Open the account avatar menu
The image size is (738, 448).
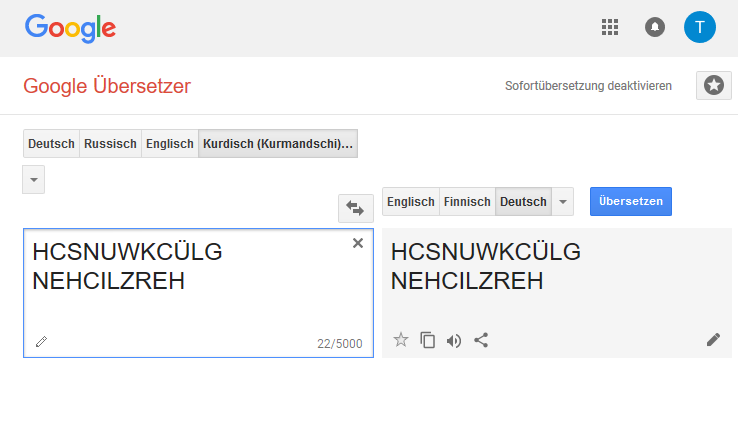click(700, 27)
